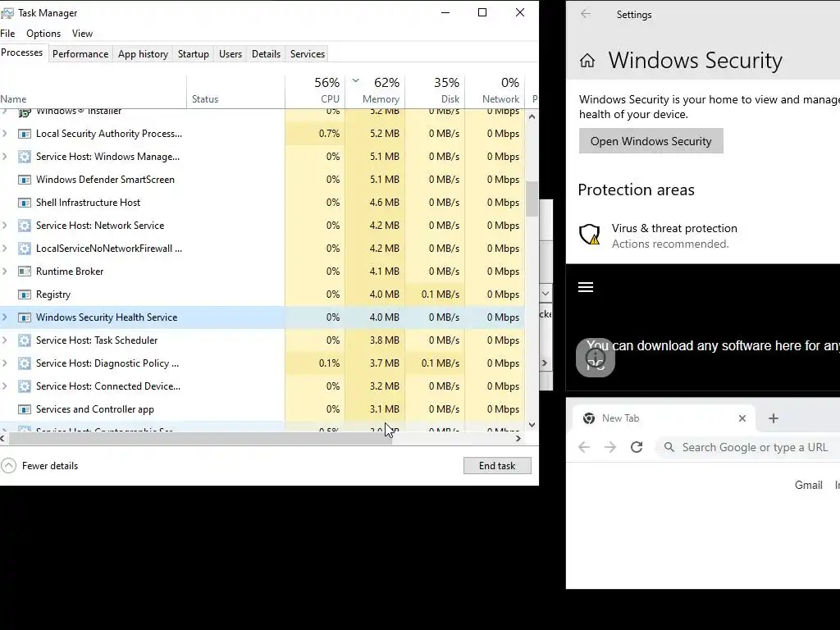Screen dimensions: 840x630
Task: Click the Service Host: Windows Manage gear icon
Action: click(24, 157)
